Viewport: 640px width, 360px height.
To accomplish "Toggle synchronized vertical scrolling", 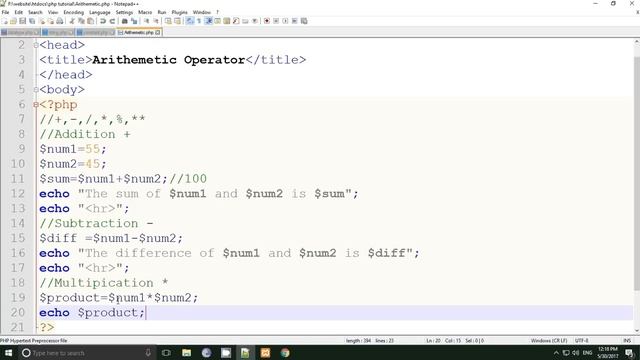I will (x=168, y=21).
